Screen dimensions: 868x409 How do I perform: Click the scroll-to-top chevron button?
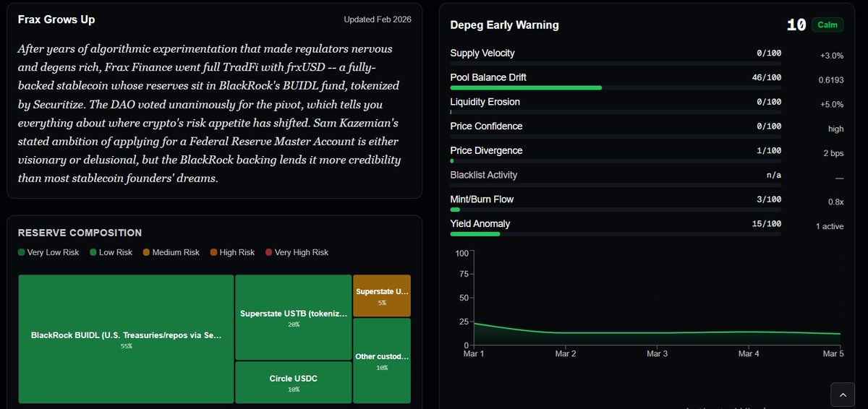tap(843, 395)
